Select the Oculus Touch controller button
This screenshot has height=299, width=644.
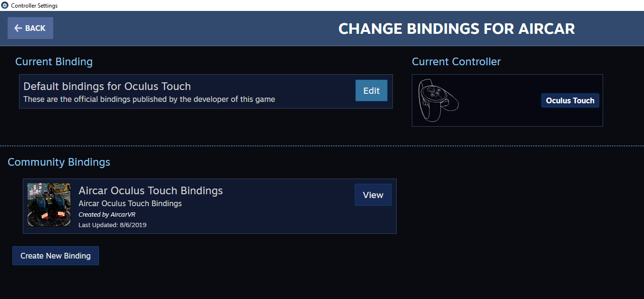pyautogui.click(x=570, y=100)
